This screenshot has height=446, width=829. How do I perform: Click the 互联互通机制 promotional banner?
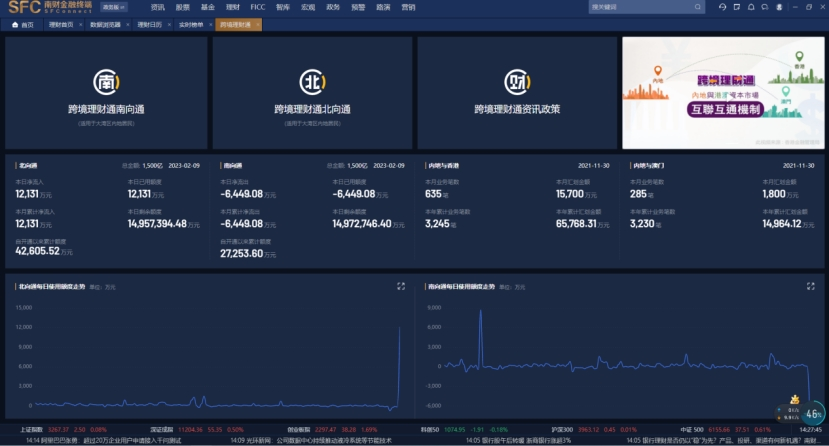723,92
